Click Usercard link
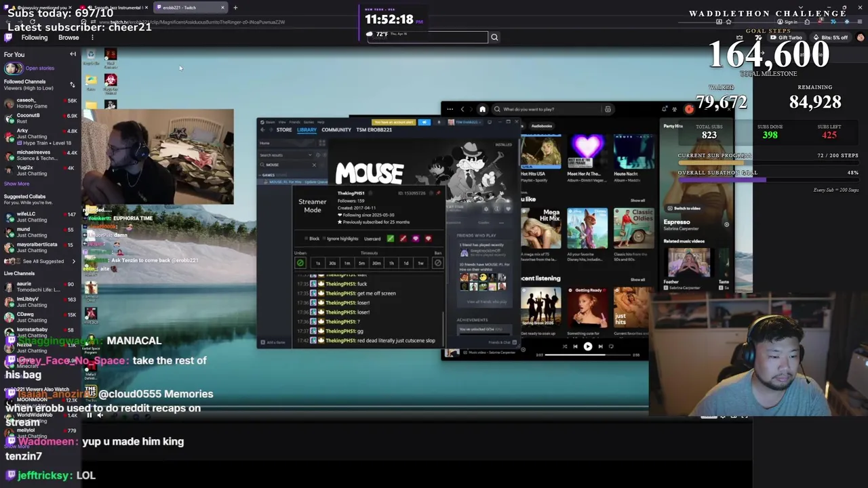 [x=372, y=239]
